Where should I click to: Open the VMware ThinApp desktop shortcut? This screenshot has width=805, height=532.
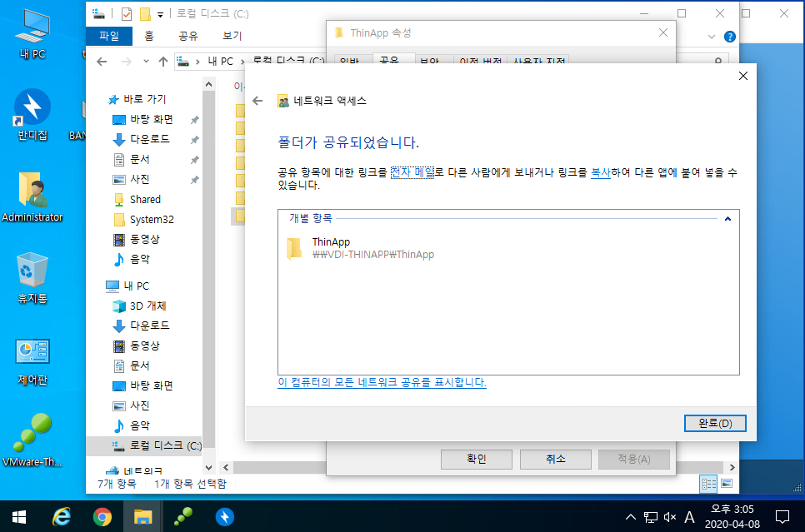click(x=32, y=440)
